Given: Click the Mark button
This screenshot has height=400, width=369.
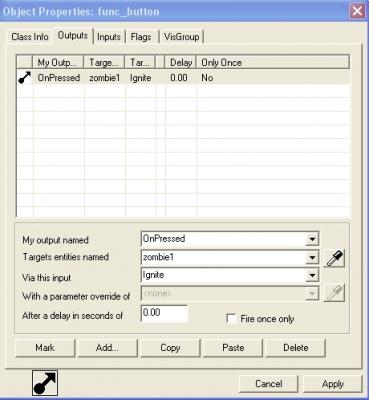Looking at the screenshot, I should tap(45, 348).
